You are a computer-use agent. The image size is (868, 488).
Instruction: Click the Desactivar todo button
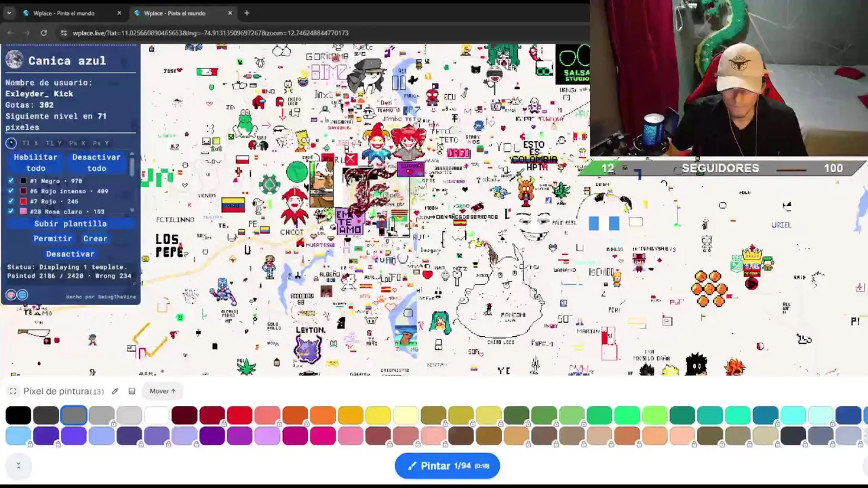coord(96,163)
